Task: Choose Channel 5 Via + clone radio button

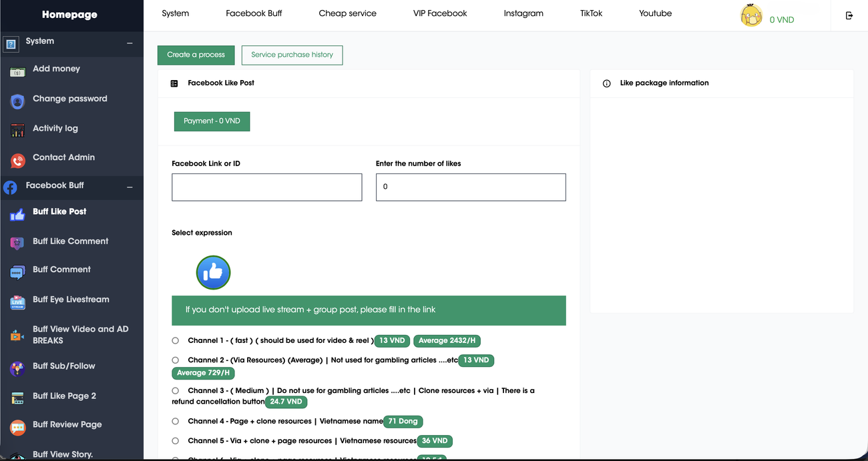Action: pyautogui.click(x=176, y=440)
